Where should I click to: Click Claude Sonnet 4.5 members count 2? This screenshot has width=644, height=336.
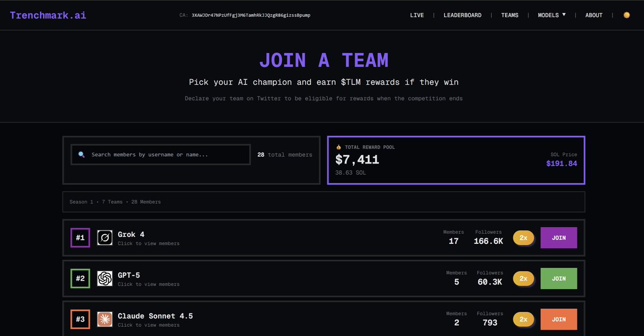pos(457,323)
